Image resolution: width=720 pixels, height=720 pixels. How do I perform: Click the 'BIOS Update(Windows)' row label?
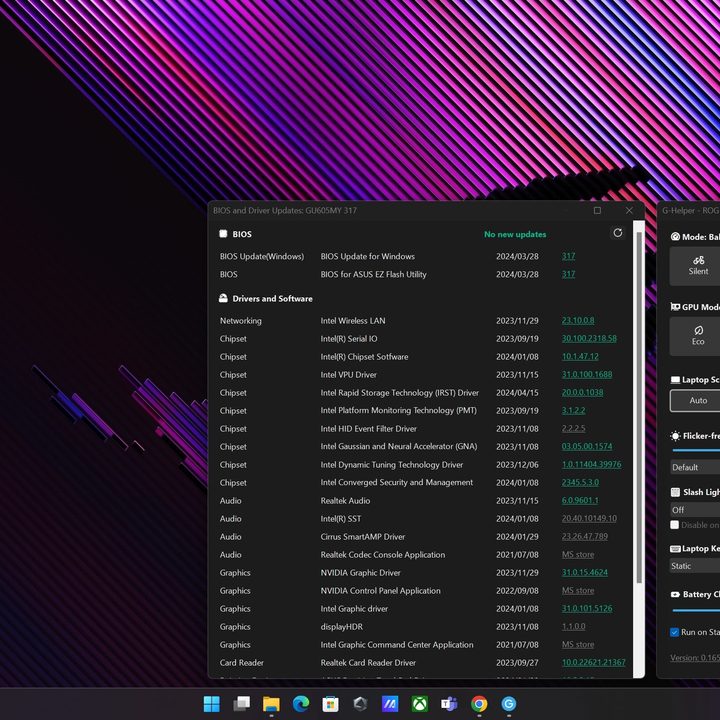tap(262, 256)
